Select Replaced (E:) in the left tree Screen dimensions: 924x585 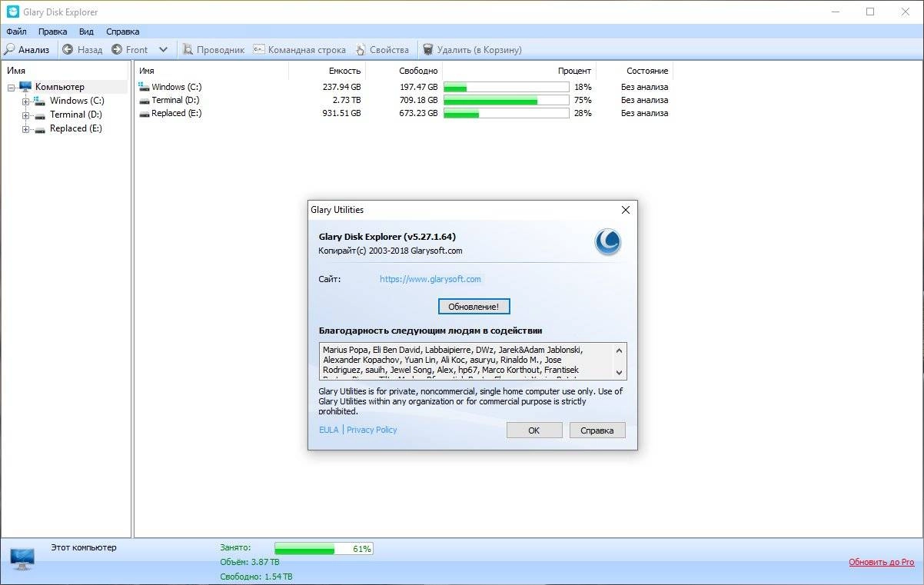click(x=75, y=128)
